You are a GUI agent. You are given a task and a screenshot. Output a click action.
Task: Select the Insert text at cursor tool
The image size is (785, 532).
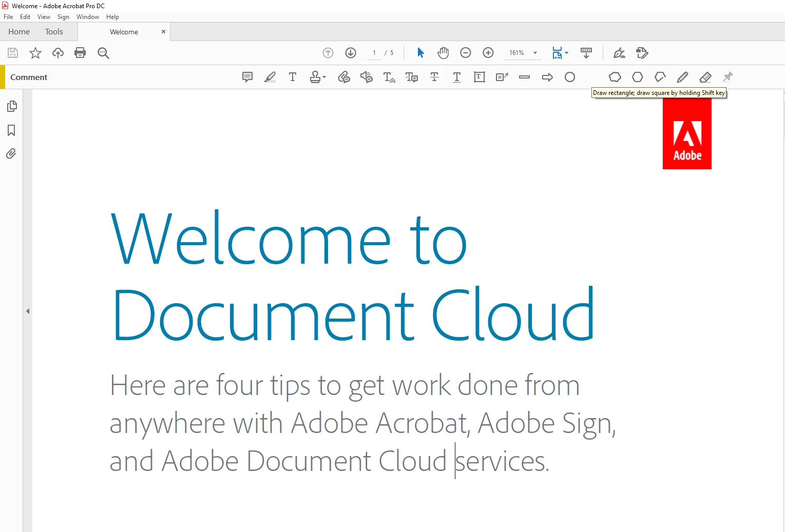pos(389,77)
